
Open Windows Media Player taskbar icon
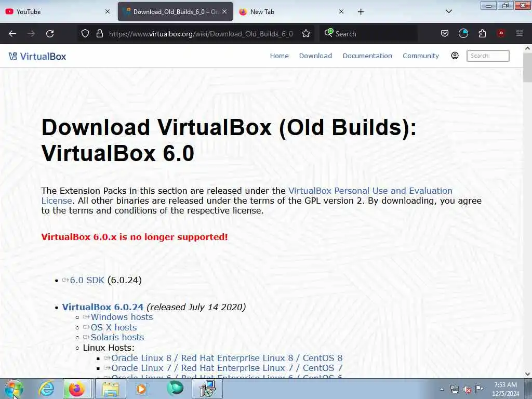pos(141,389)
